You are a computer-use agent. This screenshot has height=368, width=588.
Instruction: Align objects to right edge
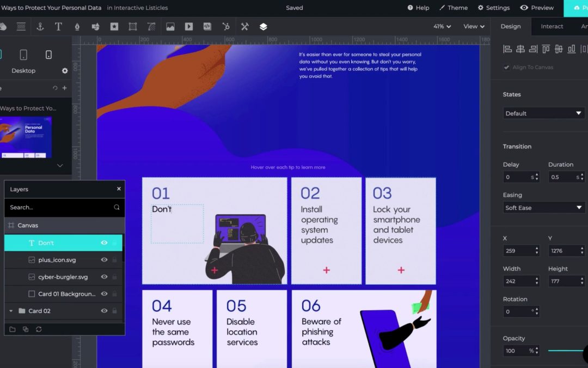click(x=533, y=49)
